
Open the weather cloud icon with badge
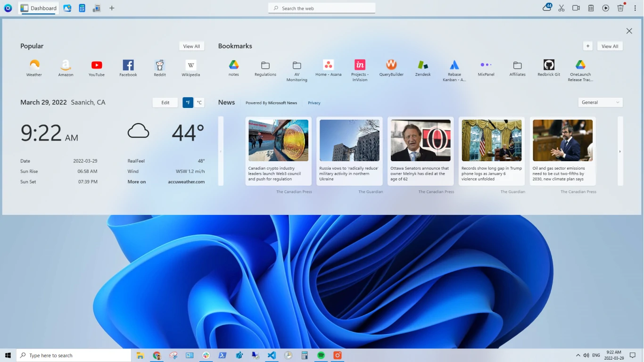pyautogui.click(x=547, y=8)
